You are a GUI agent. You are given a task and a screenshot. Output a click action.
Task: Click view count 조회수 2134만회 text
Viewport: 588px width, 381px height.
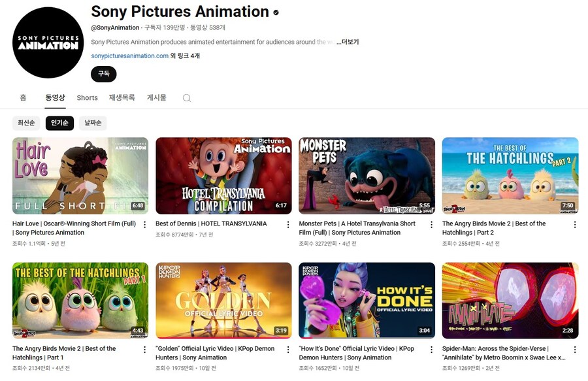click(x=31, y=368)
